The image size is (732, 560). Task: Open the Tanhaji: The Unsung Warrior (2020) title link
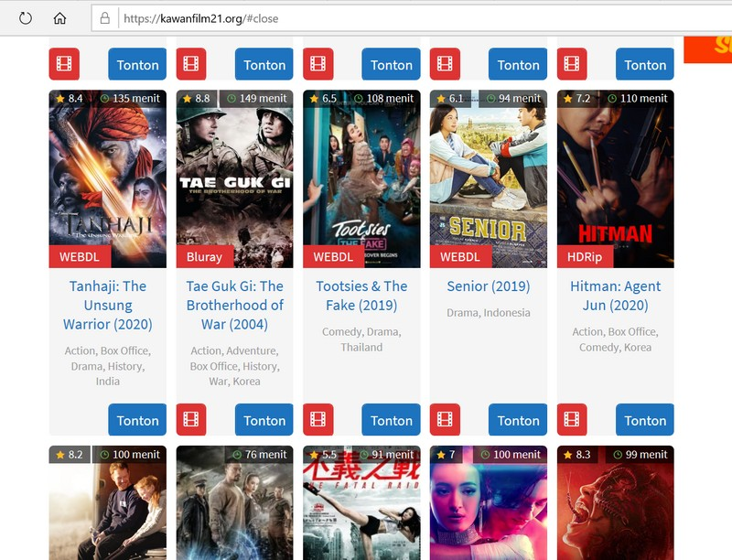[x=108, y=306]
